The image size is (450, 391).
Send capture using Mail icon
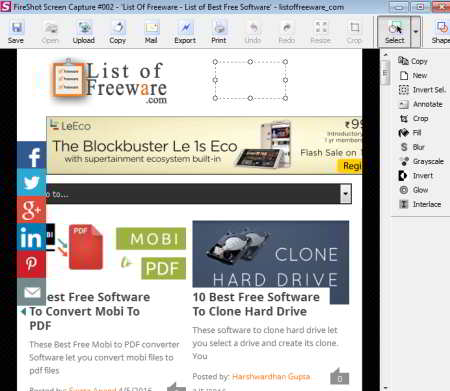click(151, 32)
